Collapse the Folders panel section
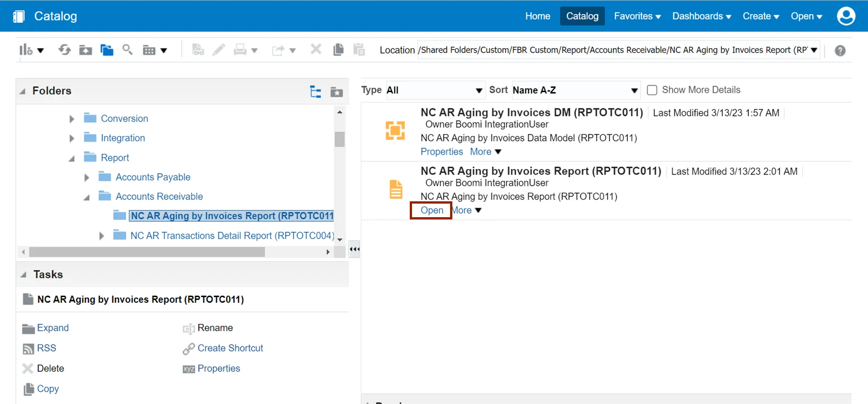 coord(23,91)
